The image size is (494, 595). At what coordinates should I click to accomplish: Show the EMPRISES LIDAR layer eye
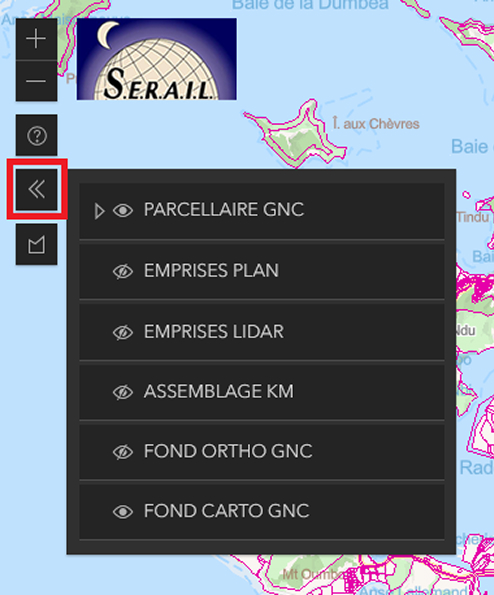point(123,332)
